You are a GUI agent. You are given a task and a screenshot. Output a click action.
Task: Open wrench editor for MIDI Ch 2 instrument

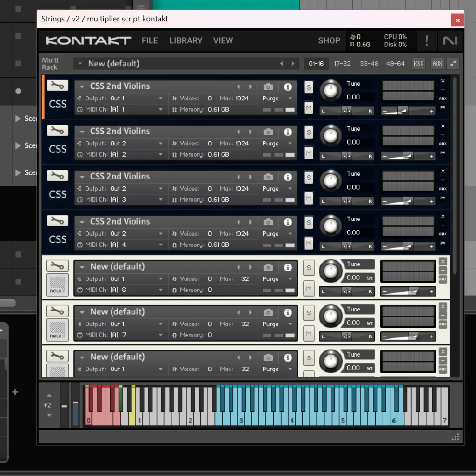tap(57, 131)
